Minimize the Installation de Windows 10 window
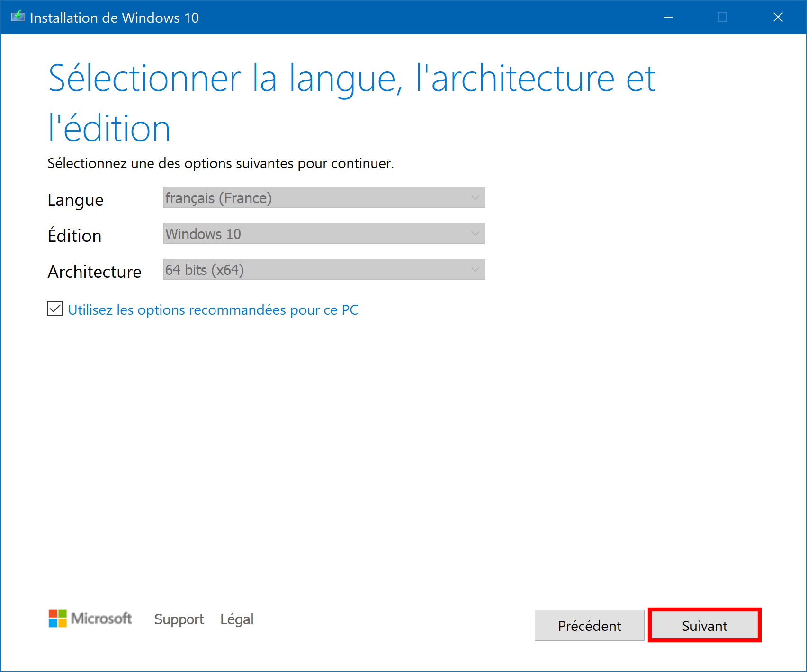Image resolution: width=807 pixels, height=672 pixels. tap(668, 17)
